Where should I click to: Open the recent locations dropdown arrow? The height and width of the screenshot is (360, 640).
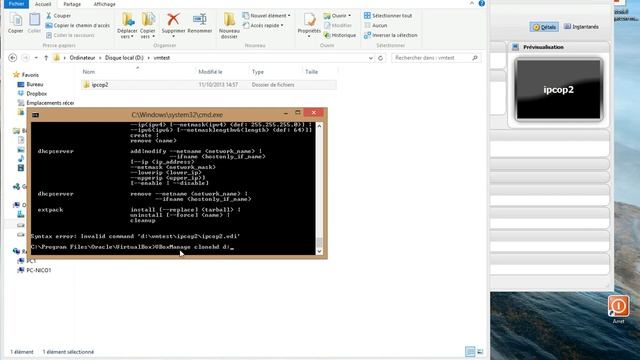(36, 58)
